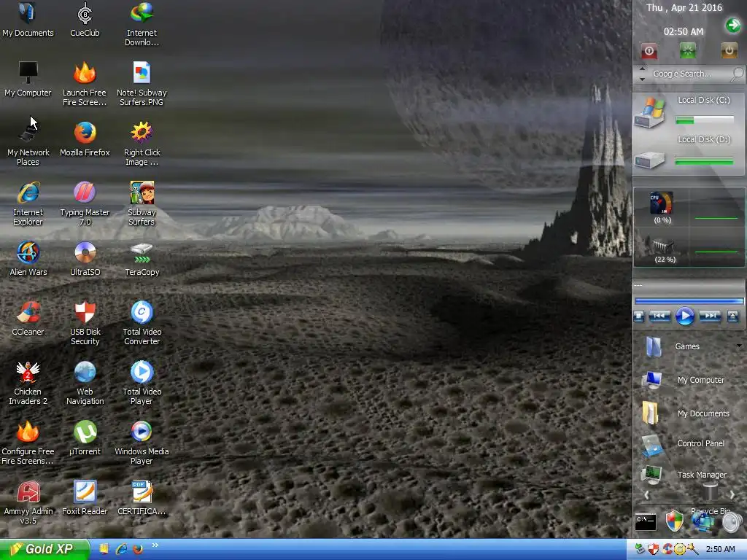The height and width of the screenshot is (560, 747).
Task: Select the Ammyy Admin v3.5 icon
Action: 28,502
